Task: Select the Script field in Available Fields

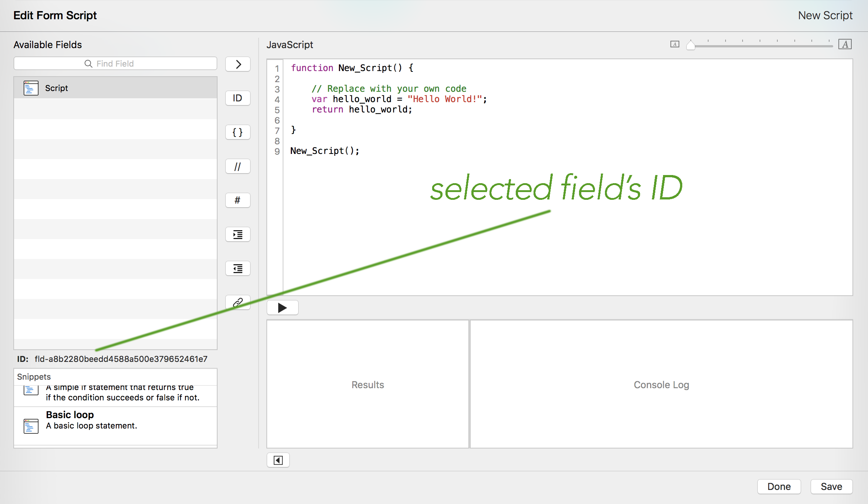Action: coord(115,88)
